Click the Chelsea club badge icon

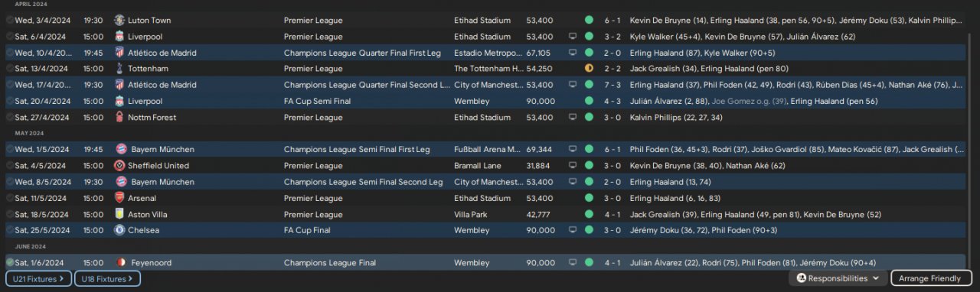click(119, 230)
